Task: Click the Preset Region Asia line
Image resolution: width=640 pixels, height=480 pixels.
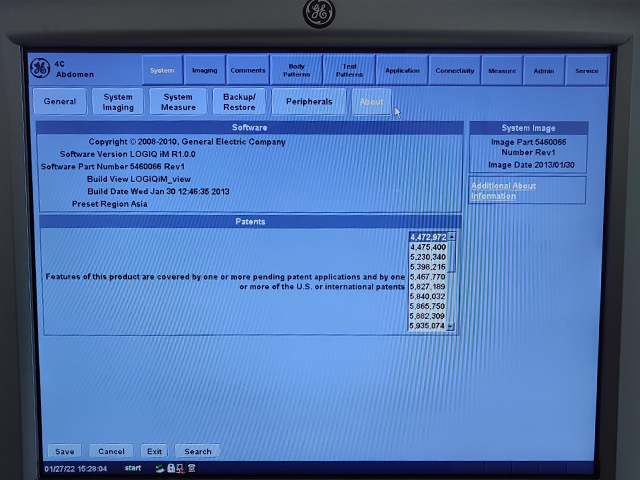Action: pos(109,204)
